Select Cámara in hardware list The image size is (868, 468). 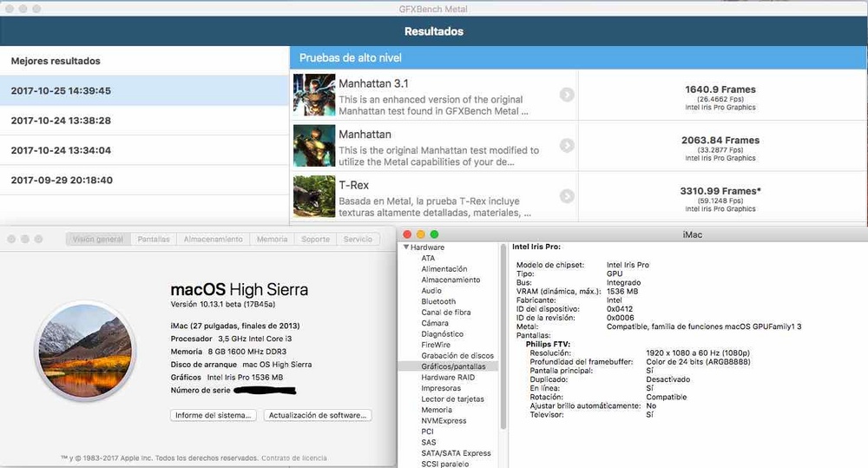pos(435,323)
